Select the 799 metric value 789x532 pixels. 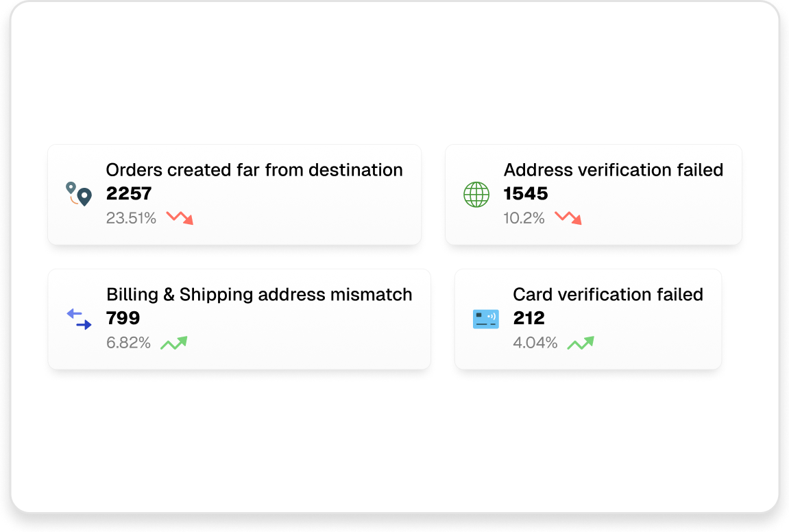pyautogui.click(x=123, y=318)
